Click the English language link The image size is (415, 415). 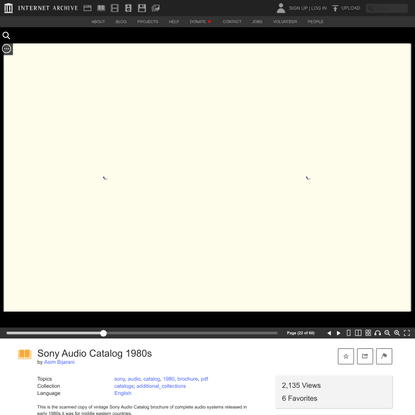coord(123,393)
